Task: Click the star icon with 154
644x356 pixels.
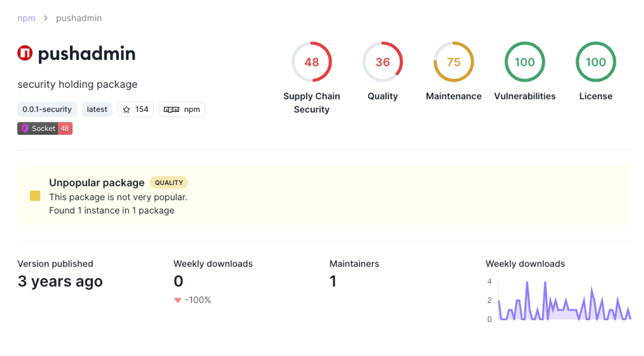Action: (126, 110)
